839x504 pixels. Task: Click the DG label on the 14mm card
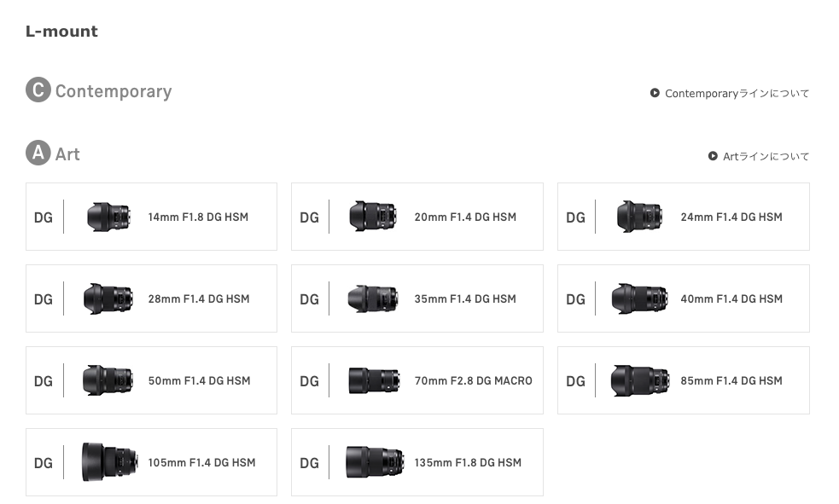tap(44, 217)
